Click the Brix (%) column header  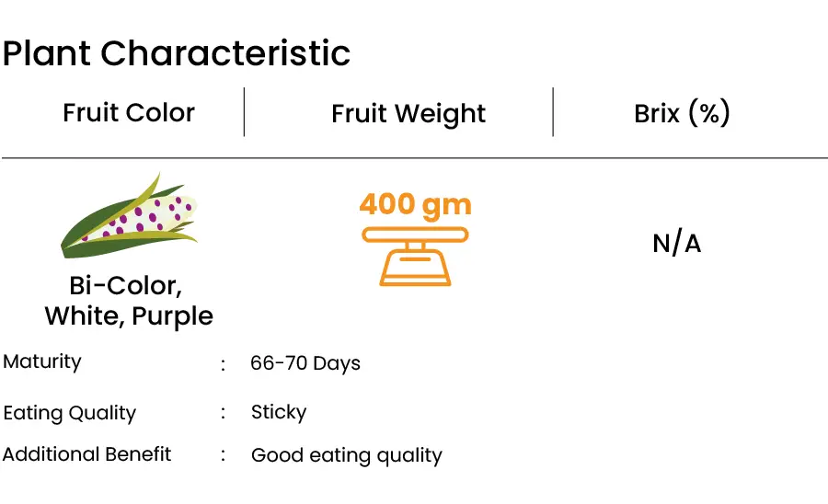pos(682,113)
